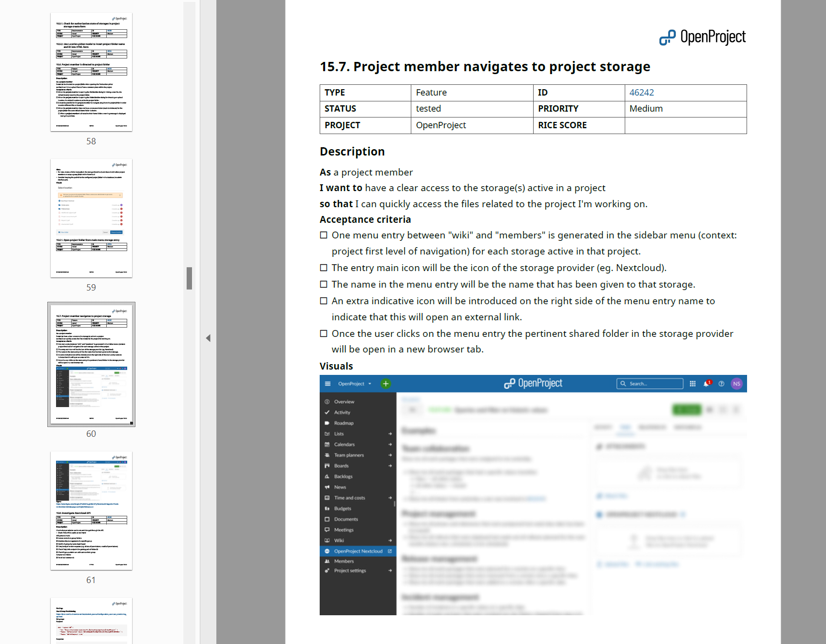Click the hamburger menu icon to collapse sidebar

(327, 384)
